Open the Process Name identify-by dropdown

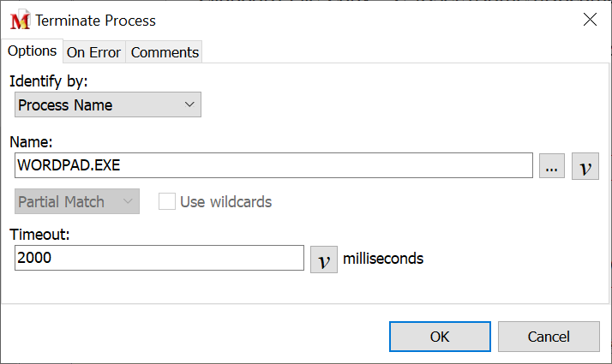[x=108, y=105]
